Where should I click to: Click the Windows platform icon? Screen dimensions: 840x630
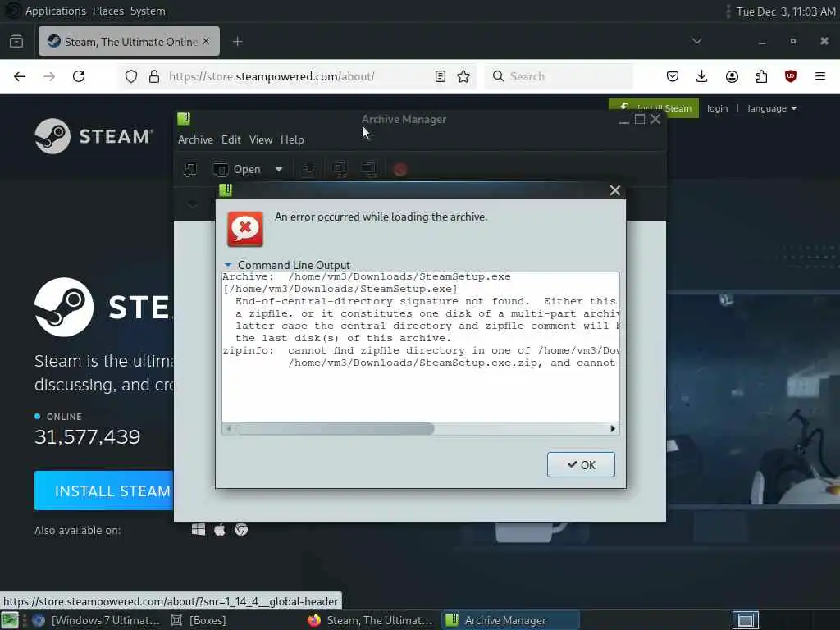click(x=199, y=529)
